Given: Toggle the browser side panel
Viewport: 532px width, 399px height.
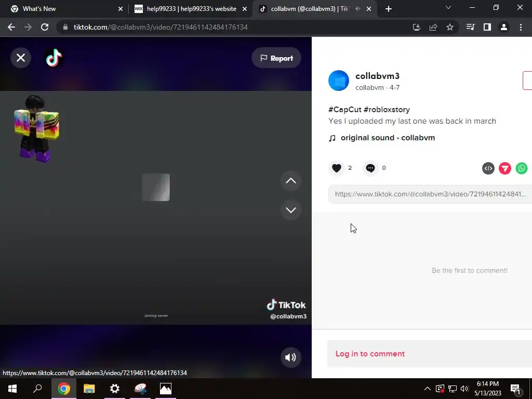Looking at the screenshot, I should (x=487, y=27).
